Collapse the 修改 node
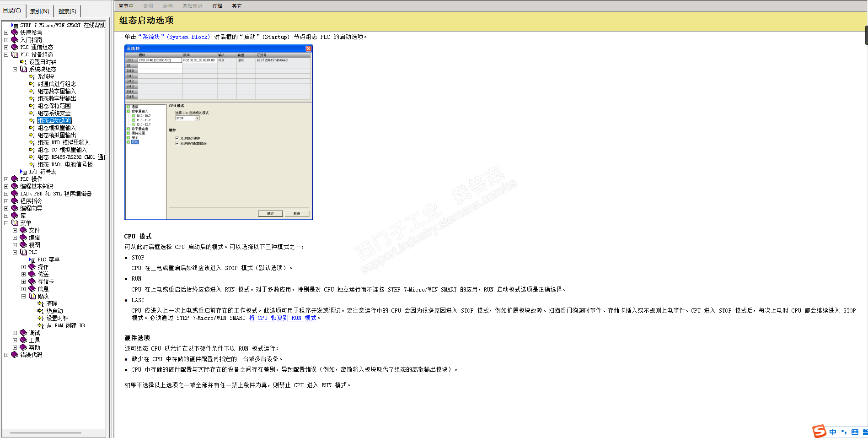This screenshot has height=438, width=868. tap(23, 296)
